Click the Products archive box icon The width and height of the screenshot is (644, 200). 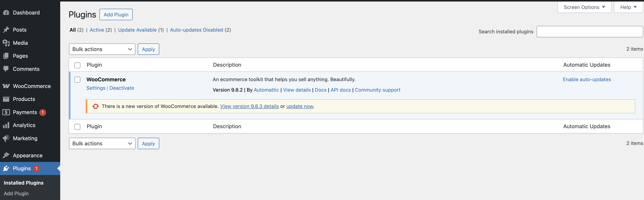coord(6,99)
